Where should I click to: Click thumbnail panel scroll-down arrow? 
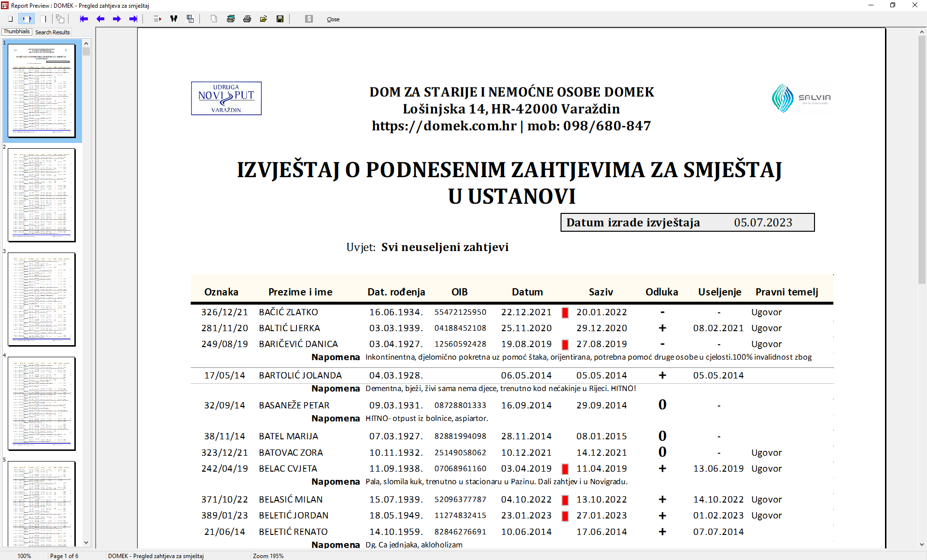pyautogui.click(x=86, y=543)
